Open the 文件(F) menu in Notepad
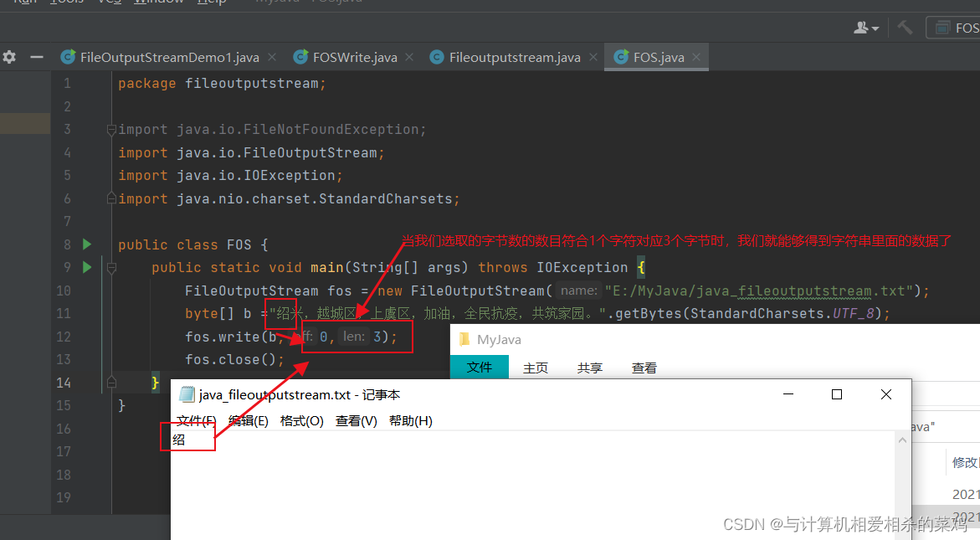The width and height of the screenshot is (980, 540). [196, 421]
